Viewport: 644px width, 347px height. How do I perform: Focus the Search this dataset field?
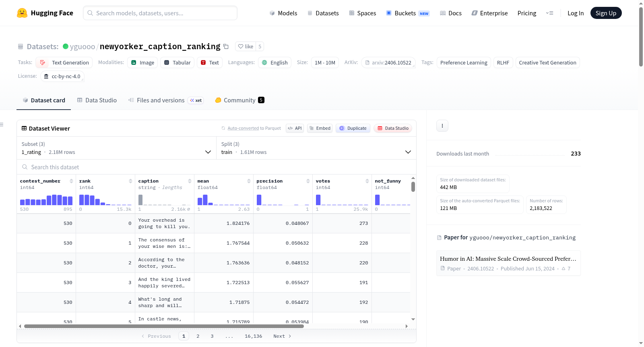[x=217, y=167]
